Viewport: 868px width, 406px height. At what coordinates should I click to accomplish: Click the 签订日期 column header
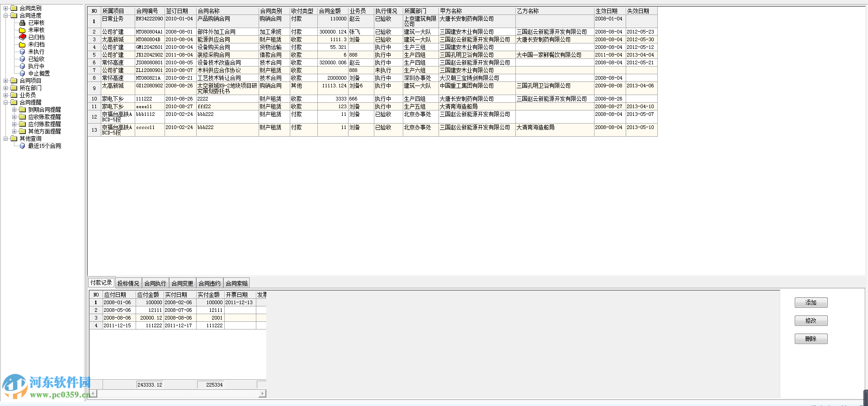(180, 11)
